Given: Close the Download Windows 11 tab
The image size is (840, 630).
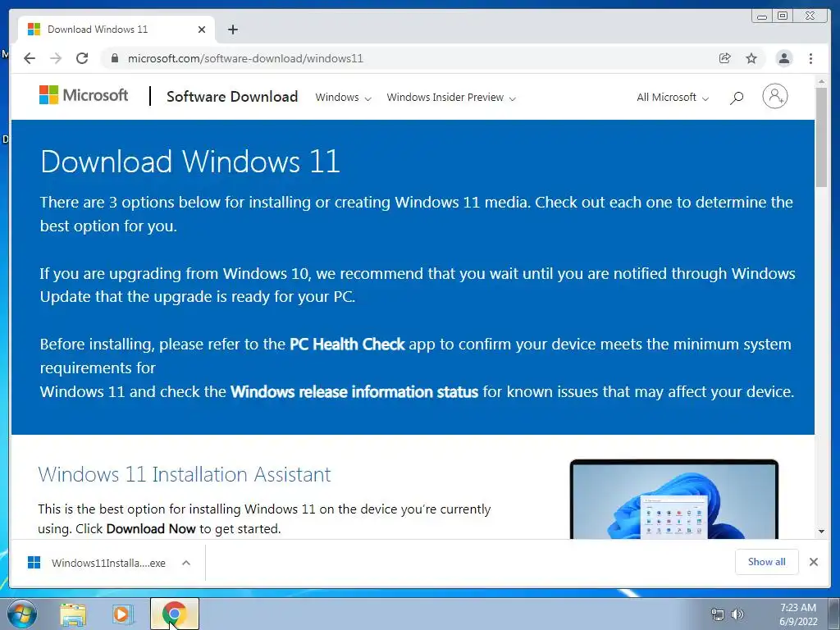Looking at the screenshot, I should (202, 30).
